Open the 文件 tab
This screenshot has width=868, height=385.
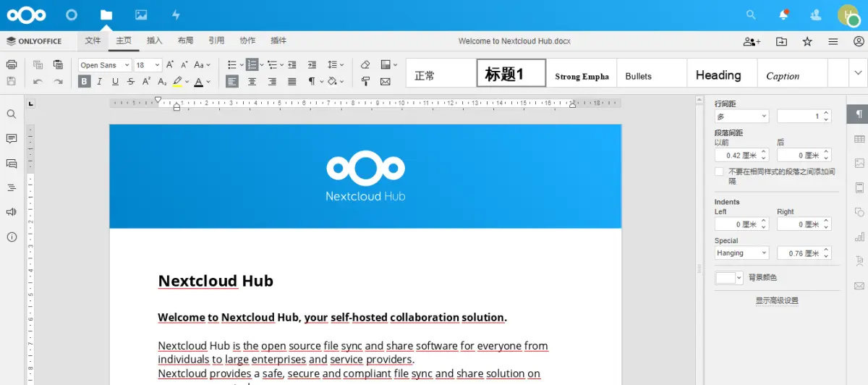tap(93, 41)
